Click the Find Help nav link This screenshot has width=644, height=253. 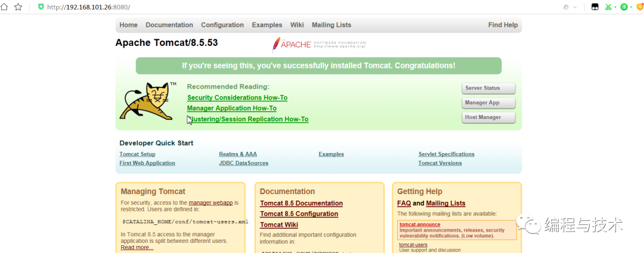pos(503,25)
